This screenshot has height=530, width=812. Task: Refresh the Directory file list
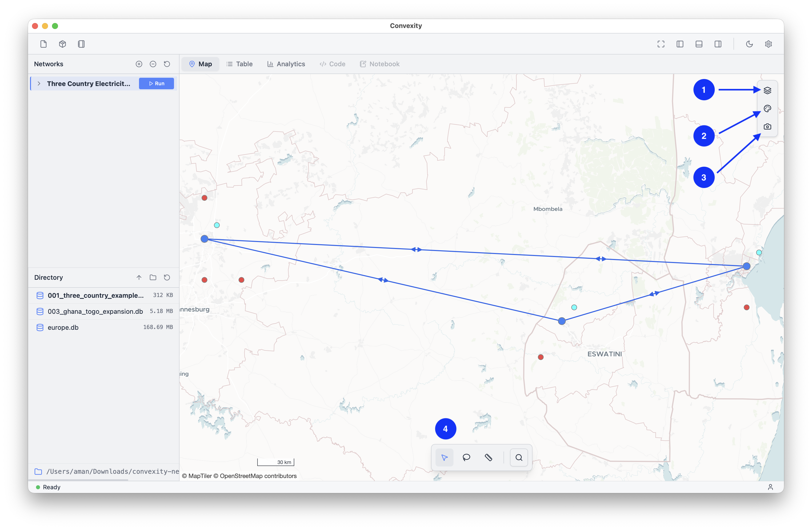pyautogui.click(x=166, y=277)
